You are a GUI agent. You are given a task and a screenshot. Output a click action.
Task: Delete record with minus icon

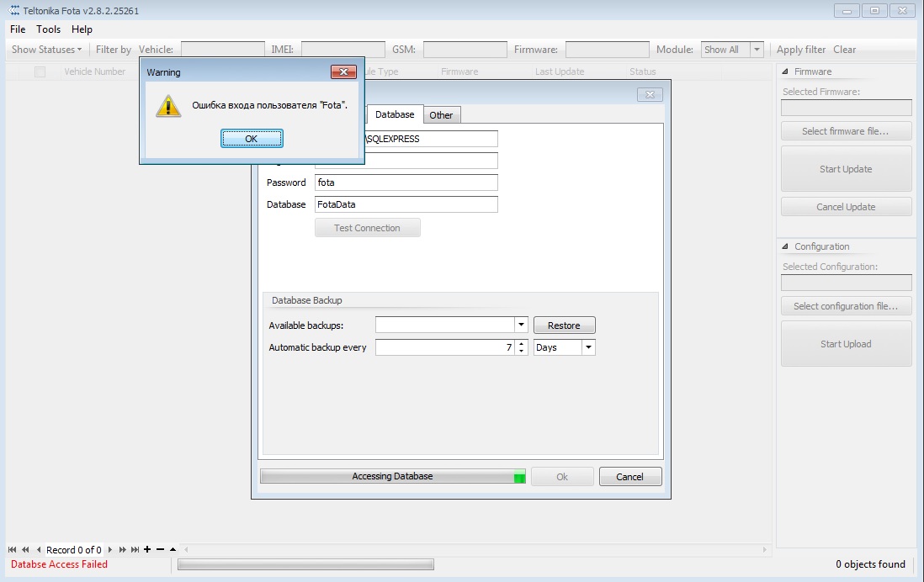coord(160,550)
